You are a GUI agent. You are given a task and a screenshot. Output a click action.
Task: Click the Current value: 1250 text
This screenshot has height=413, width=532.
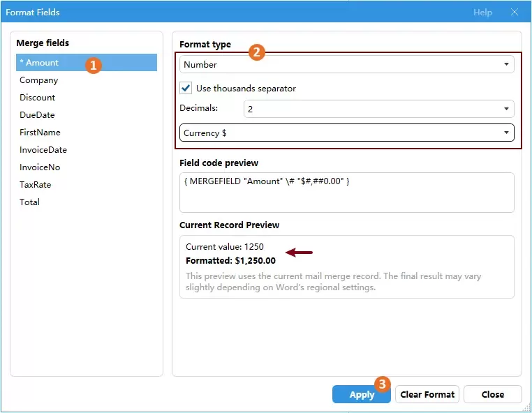coord(225,246)
